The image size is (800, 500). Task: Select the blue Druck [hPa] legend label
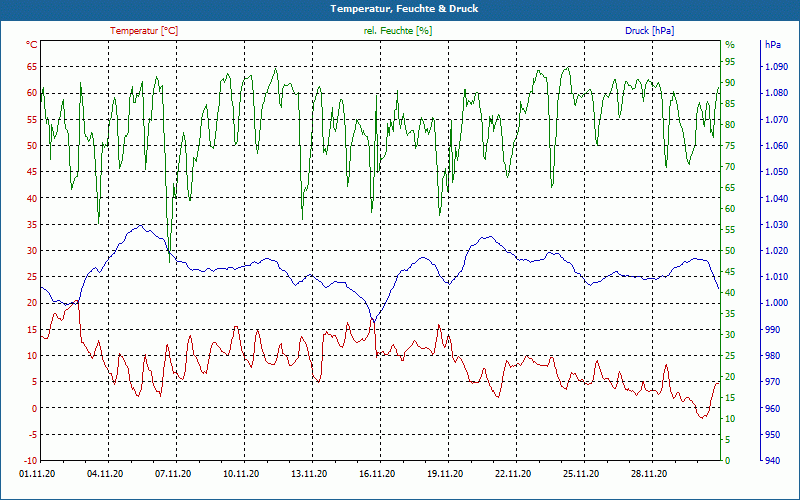(649, 31)
